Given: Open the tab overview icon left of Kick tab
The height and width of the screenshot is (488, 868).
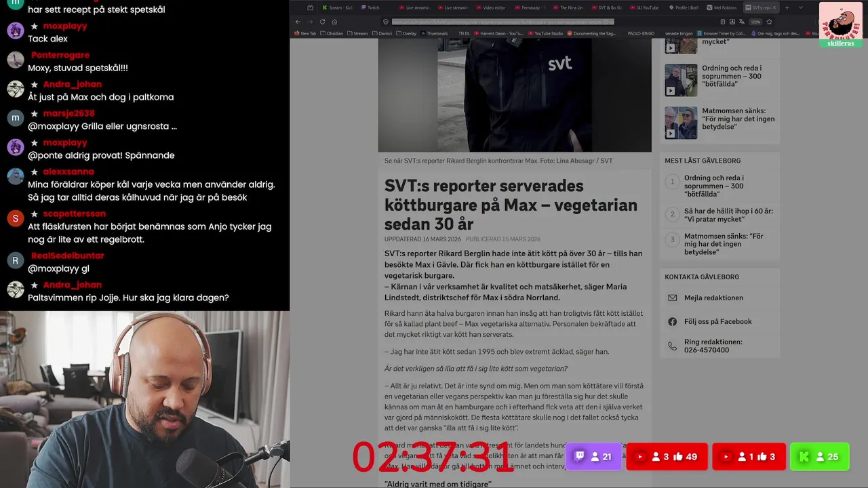Looking at the screenshot, I should pos(310,7).
